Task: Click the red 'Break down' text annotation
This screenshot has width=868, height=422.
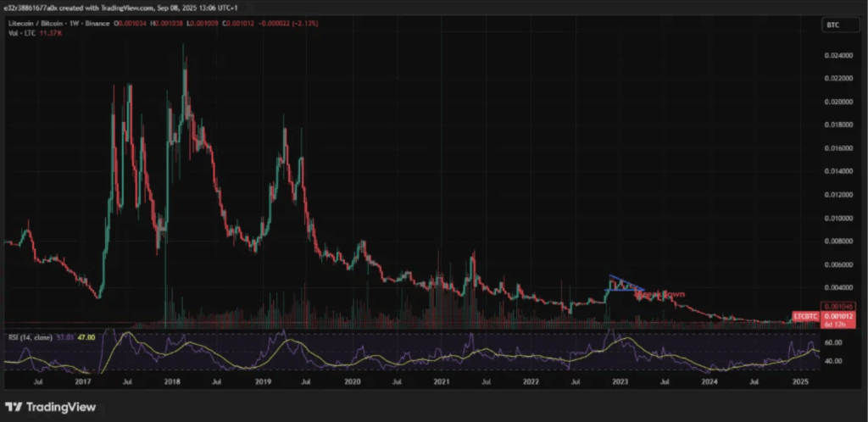Action: [659, 295]
